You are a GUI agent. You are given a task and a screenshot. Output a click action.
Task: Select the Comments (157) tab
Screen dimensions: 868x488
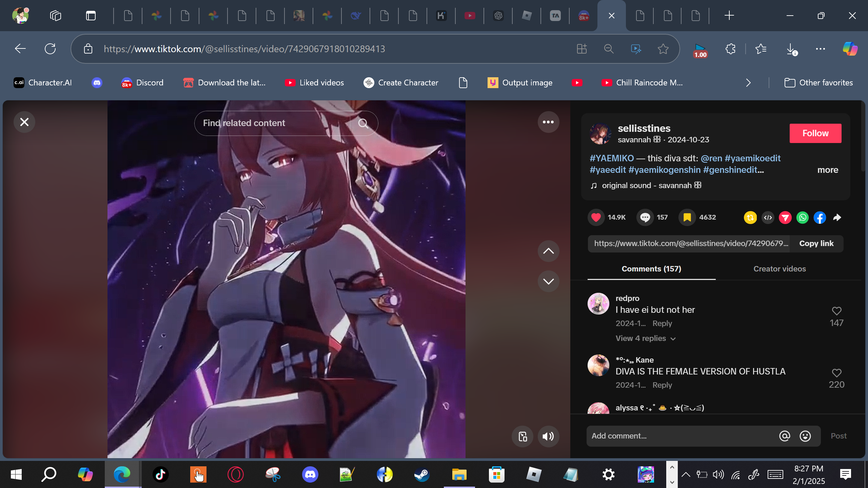click(651, 269)
